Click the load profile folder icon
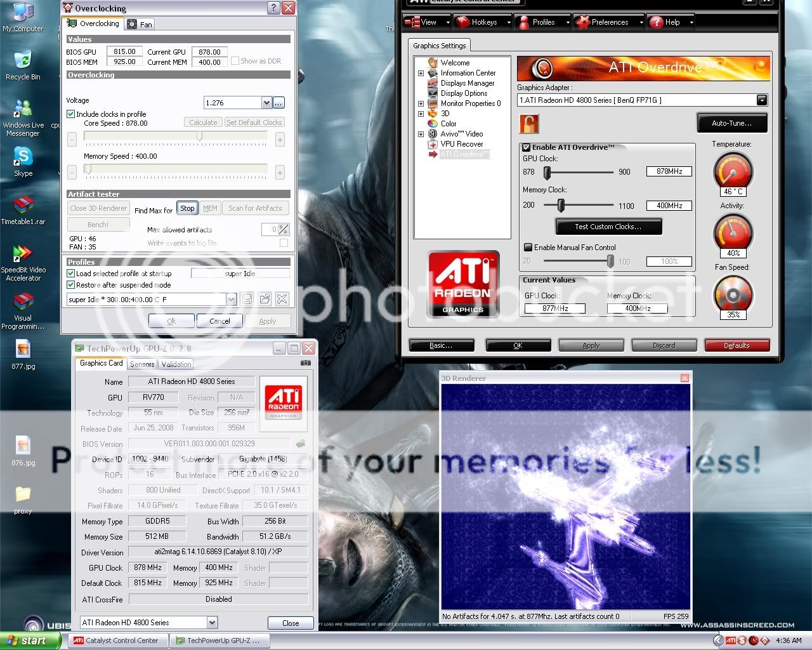This screenshot has height=650, width=812. [x=265, y=299]
